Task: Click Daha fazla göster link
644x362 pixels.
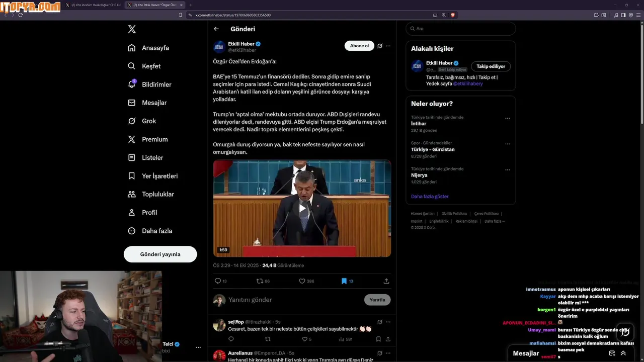Action: [430, 197]
